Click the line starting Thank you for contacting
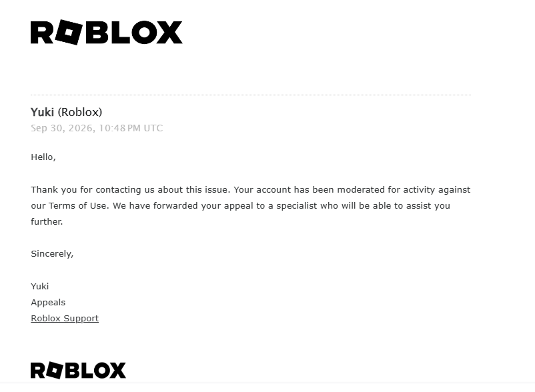 [x=250, y=190]
